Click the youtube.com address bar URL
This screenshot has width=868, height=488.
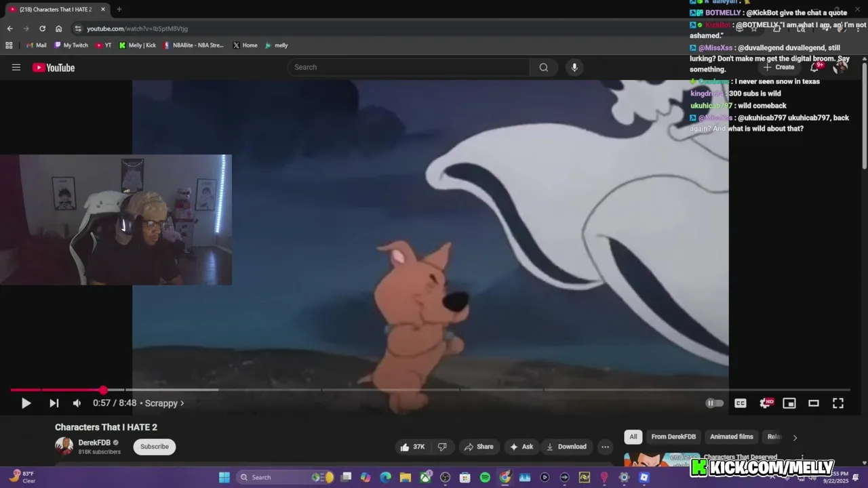tap(137, 28)
